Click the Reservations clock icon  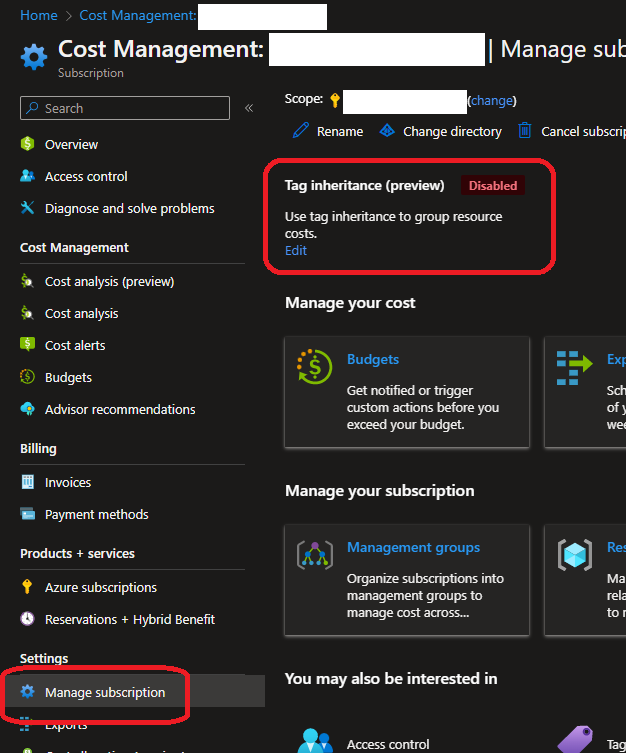tap(27, 619)
